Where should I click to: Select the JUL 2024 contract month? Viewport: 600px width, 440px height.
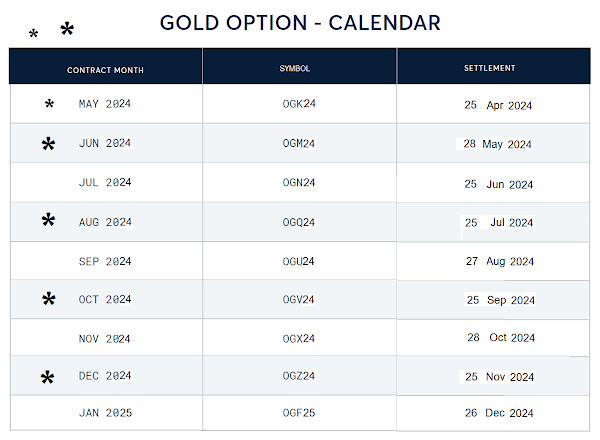click(x=105, y=182)
